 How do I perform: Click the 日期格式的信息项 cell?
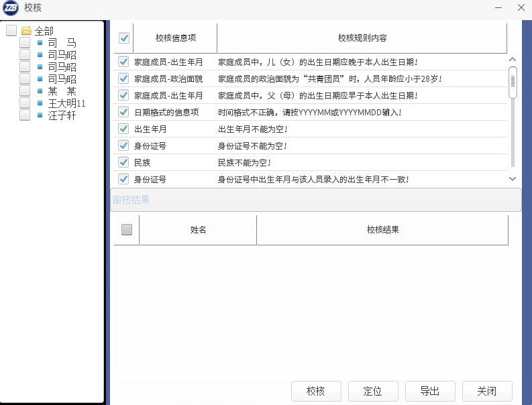(166, 112)
